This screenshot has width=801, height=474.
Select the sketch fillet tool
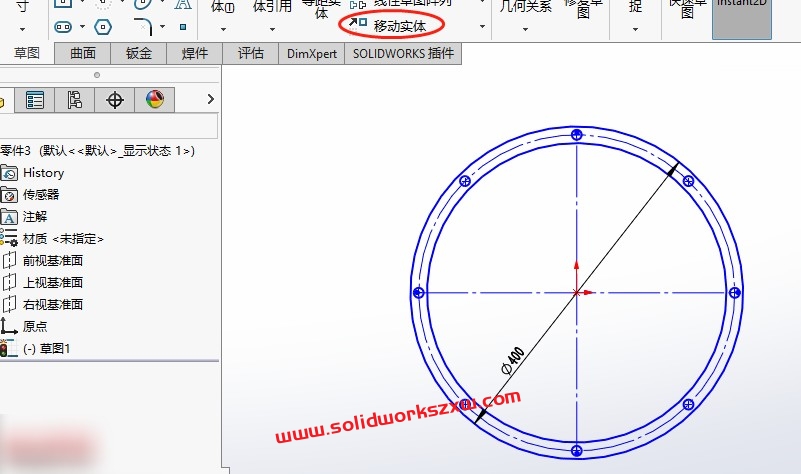(143, 27)
